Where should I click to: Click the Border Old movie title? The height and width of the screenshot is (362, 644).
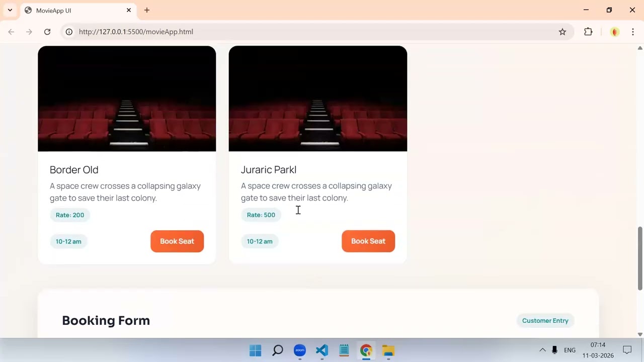[74, 170]
